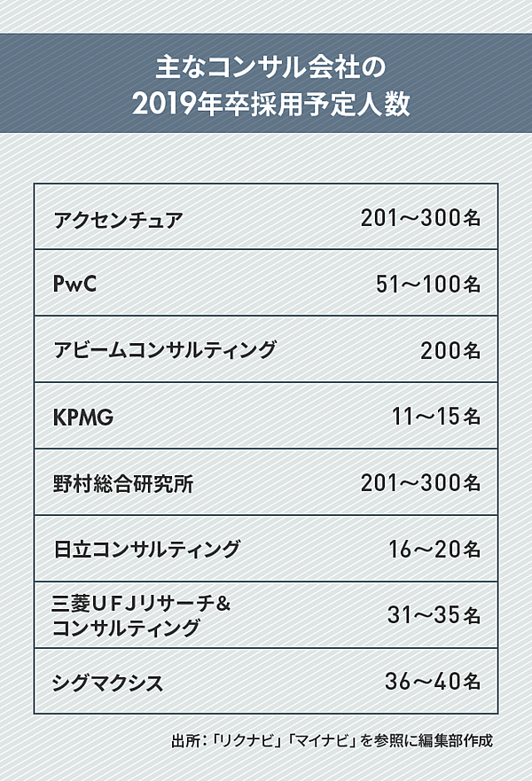The height and width of the screenshot is (781, 532).
Task: Select アビームコンサルティング in the table
Action: (x=165, y=350)
